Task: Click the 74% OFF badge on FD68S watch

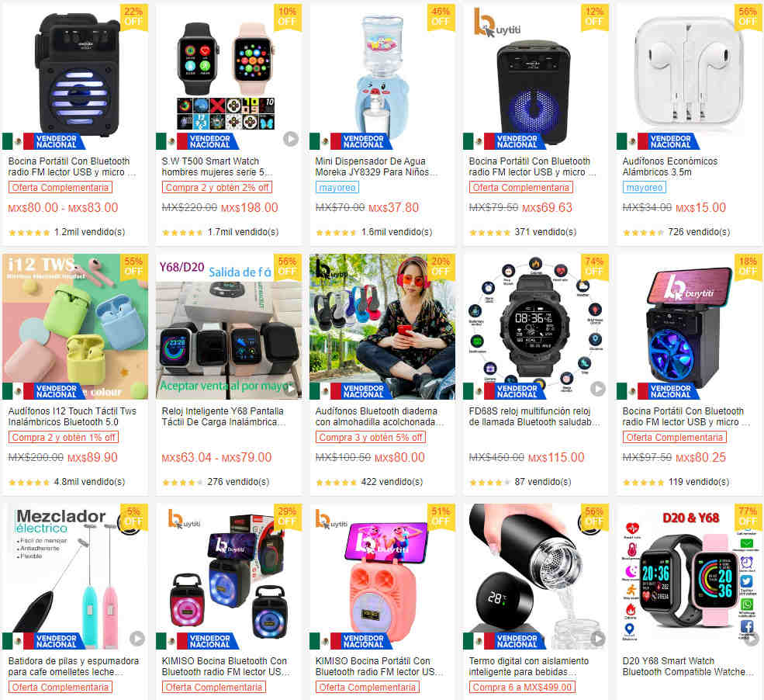Action: point(594,267)
